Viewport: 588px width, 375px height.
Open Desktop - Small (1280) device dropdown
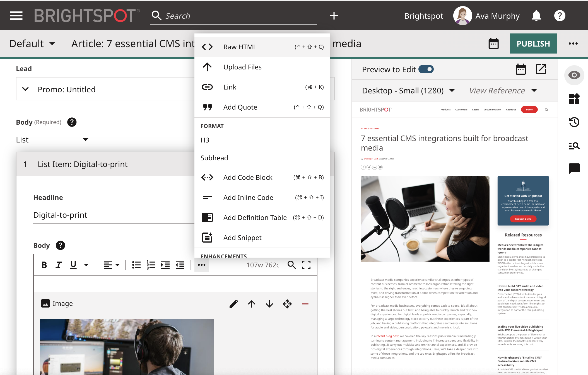click(x=408, y=91)
